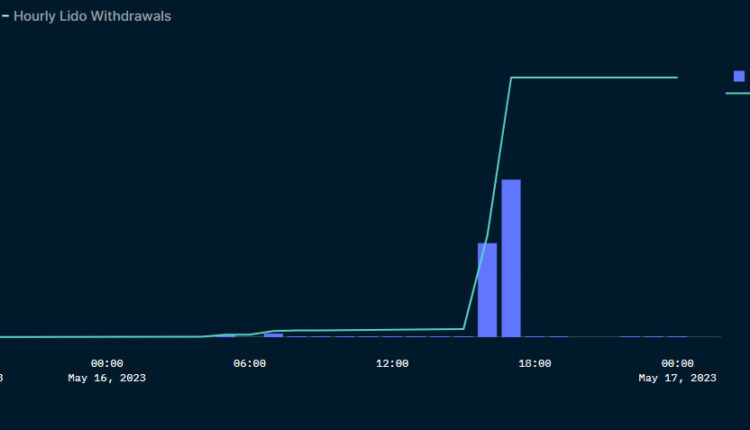Click the 18:00 x-axis label
The image size is (750, 430).
click(x=535, y=363)
